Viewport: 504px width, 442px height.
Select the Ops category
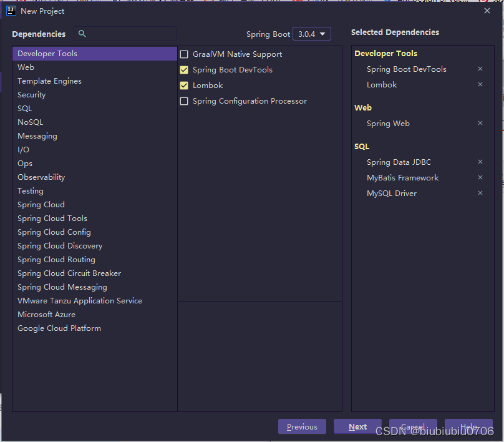(95, 164)
